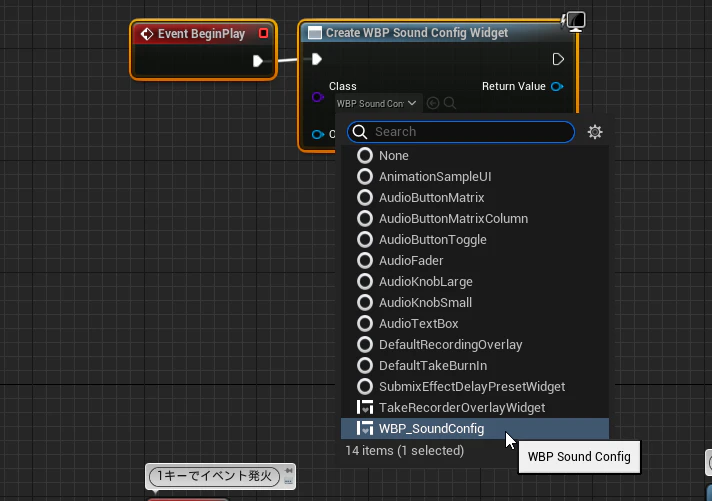712x501 pixels.
Task: Click the Return Value output pin
Action: point(557,86)
